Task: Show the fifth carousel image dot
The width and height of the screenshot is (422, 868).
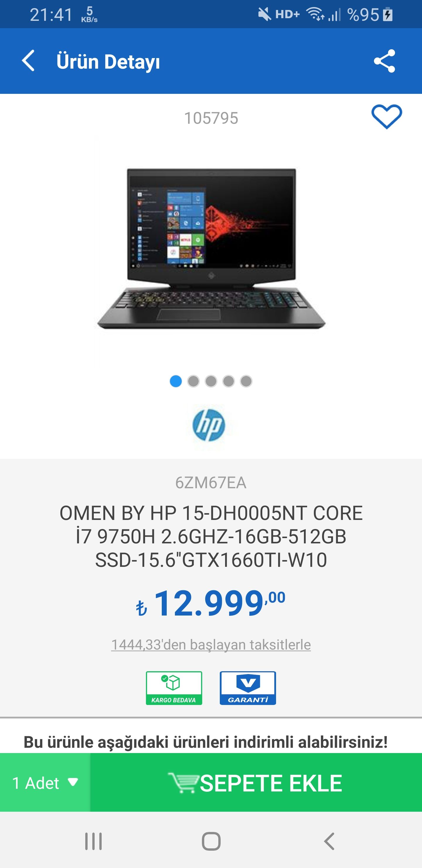Action: [246, 381]
